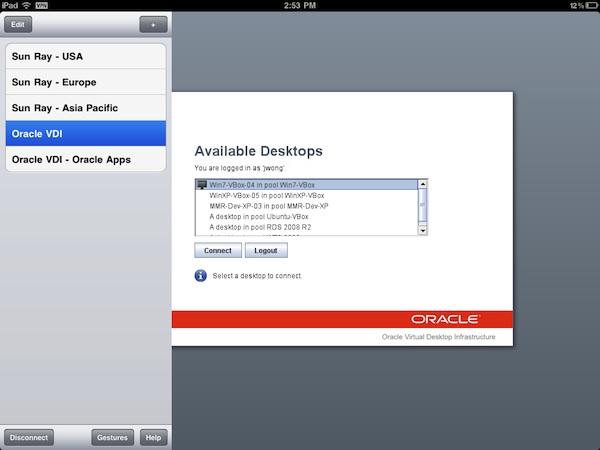Click the monitor icon beside Win7-VBox-04

point(202,185)
